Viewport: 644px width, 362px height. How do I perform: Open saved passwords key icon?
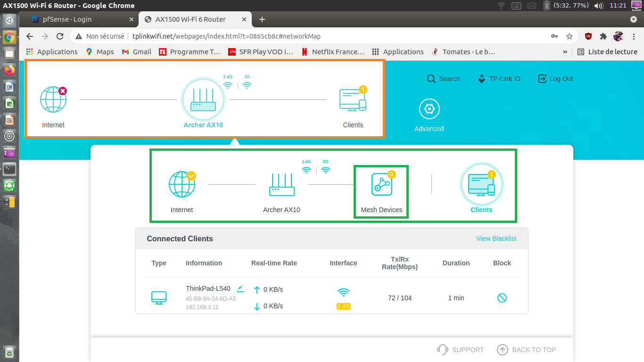[x=554, y=36]
